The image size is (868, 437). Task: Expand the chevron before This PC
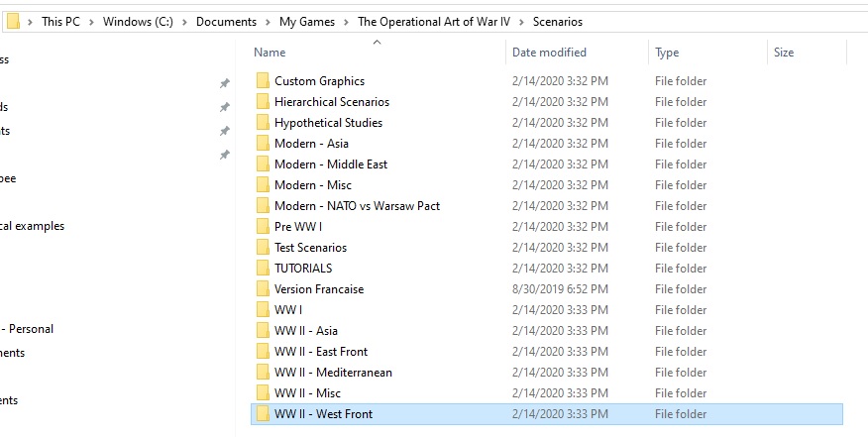tap(30, 22)
